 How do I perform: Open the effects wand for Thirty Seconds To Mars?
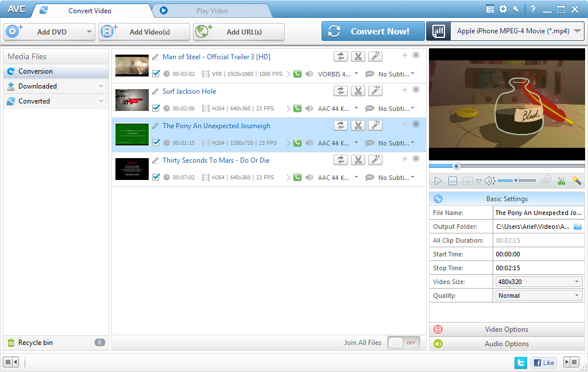click(375, 160)
